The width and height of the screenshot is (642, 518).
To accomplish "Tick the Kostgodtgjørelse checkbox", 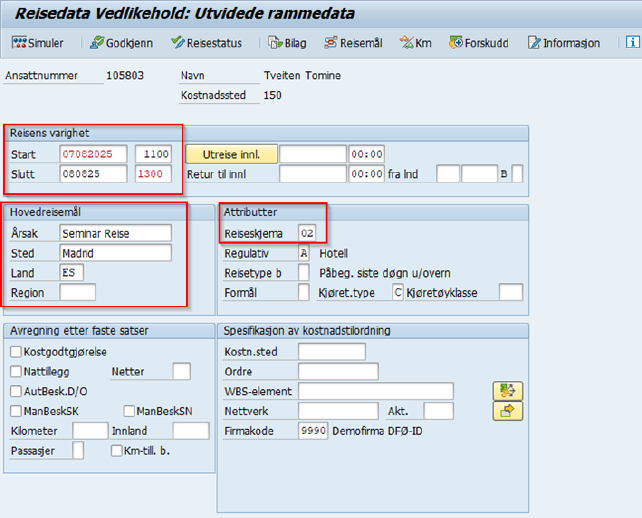I will coord(16,351).
